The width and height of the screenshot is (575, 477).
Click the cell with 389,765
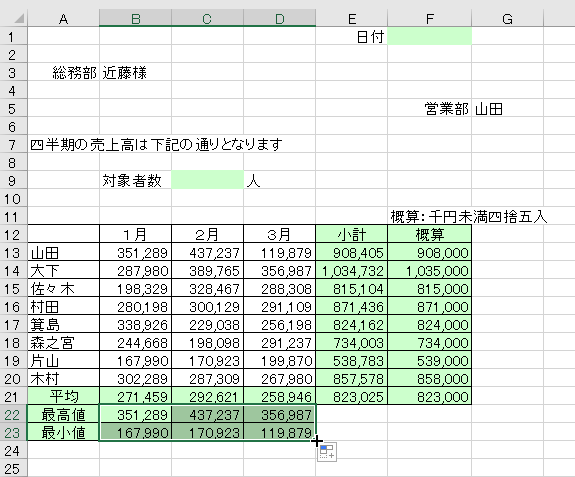pyautogui.click(x=207, y=270)
